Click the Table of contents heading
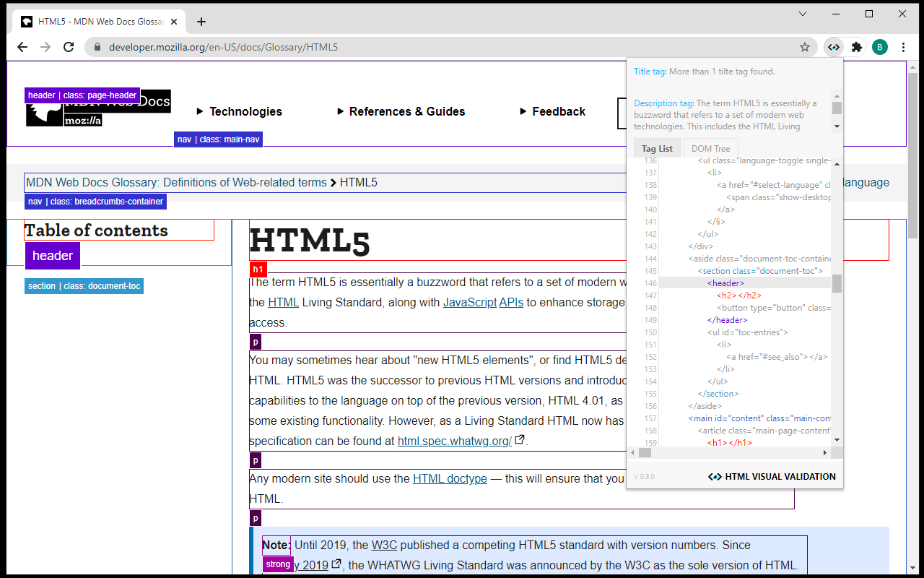 click(x=96, y=230)
